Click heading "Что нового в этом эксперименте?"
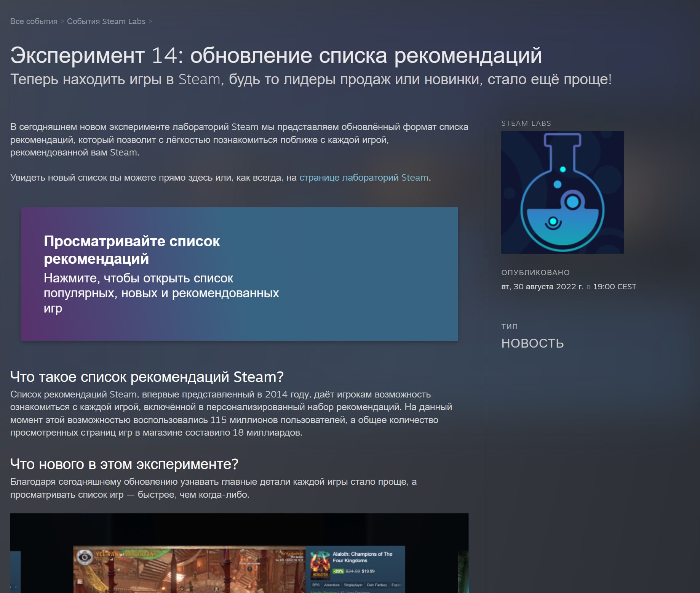Viewport: 700px width, 593px height. tap(124, 464)
